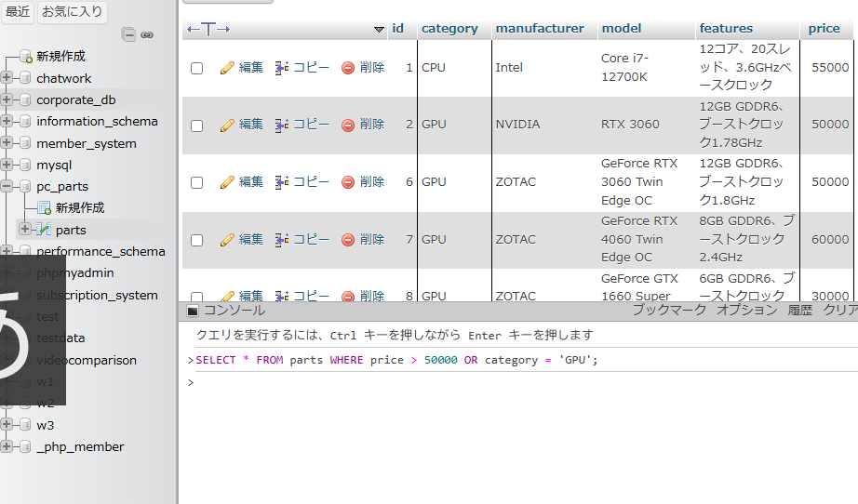Screen dimensions: 858x504
Task: Click the link chain icon in navigation panel
Action: (147, 34)
